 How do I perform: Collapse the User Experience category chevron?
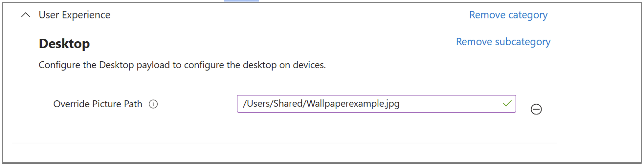coord(26,15)
